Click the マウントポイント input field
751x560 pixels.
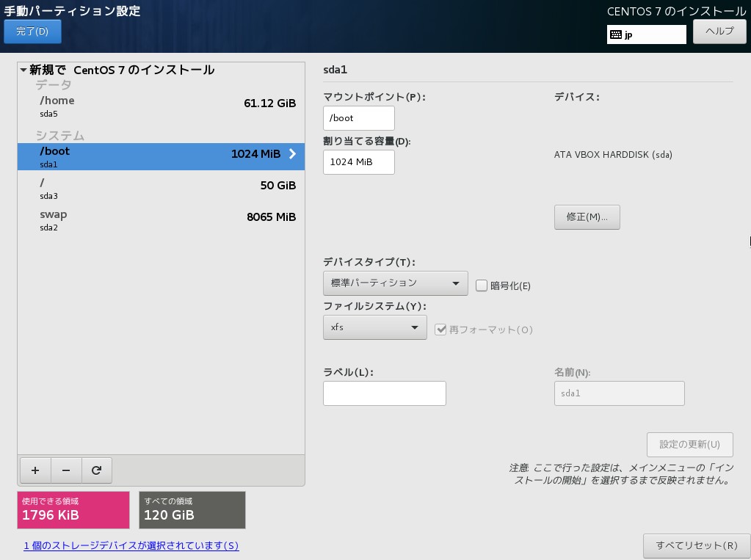[x=358, y=118]
